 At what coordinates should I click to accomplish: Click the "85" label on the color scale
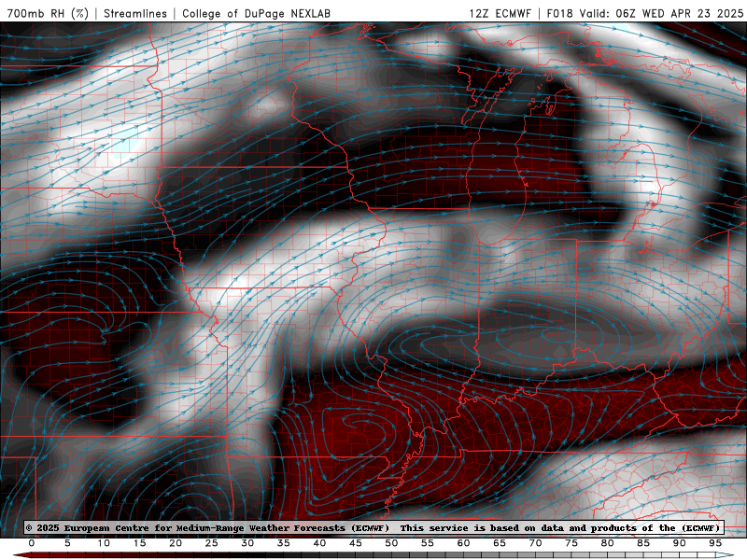[643, 543]
